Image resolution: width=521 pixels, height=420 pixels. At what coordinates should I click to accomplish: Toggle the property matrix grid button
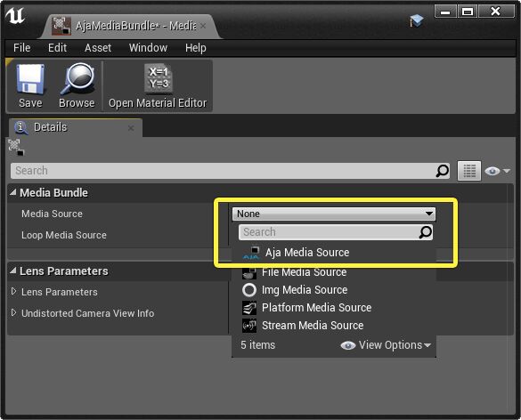click(468, 171)
